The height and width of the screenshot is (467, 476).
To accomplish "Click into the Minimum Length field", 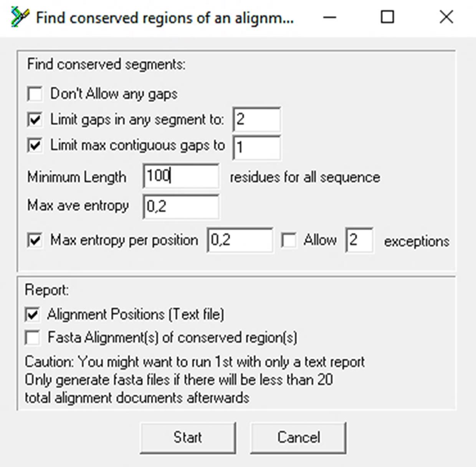I will click(181, 176).
